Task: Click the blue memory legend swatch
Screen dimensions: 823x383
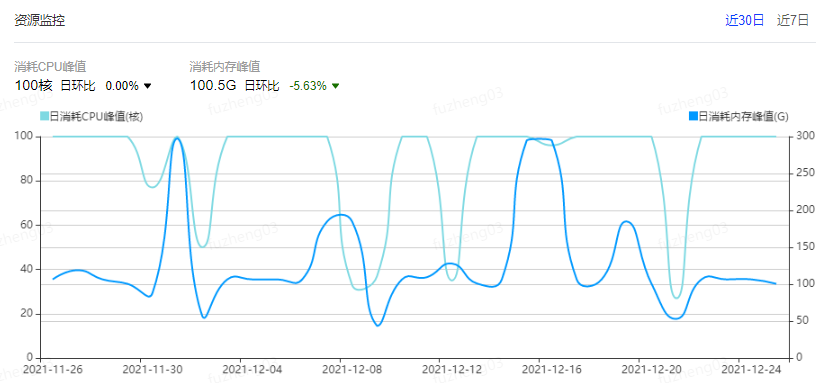Action: pyautogui.click(x=693, y=116)
